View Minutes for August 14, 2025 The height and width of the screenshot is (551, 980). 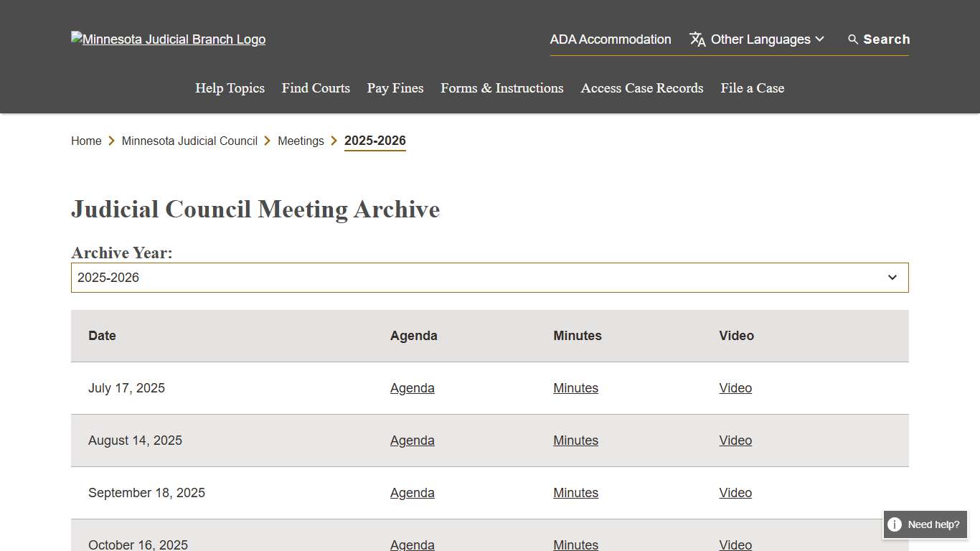575,441
